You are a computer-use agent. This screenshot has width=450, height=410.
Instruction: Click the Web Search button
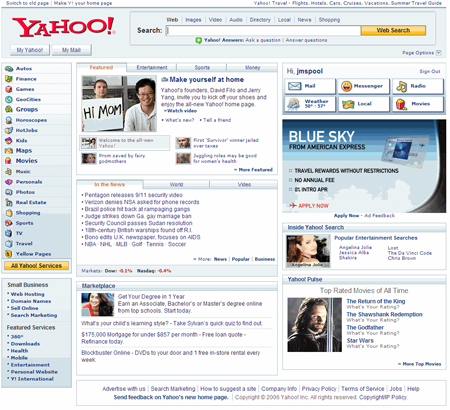pyautogui.click(x=393, y=30)
